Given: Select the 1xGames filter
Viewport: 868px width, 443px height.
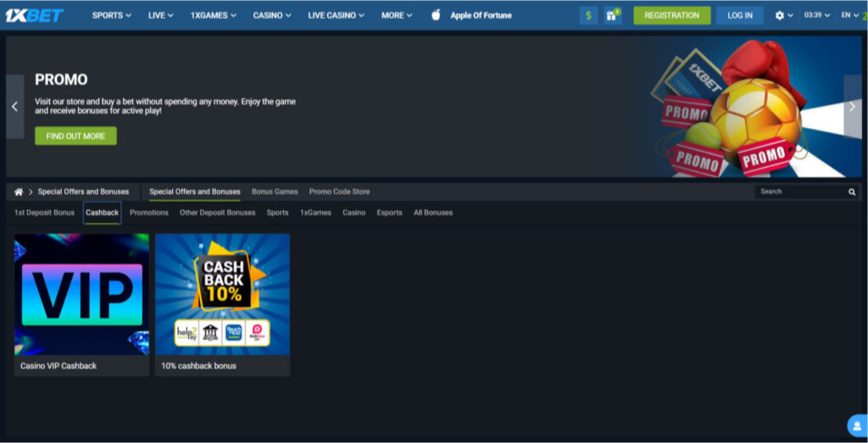Looking at the screenshot, I should (315, 213).
